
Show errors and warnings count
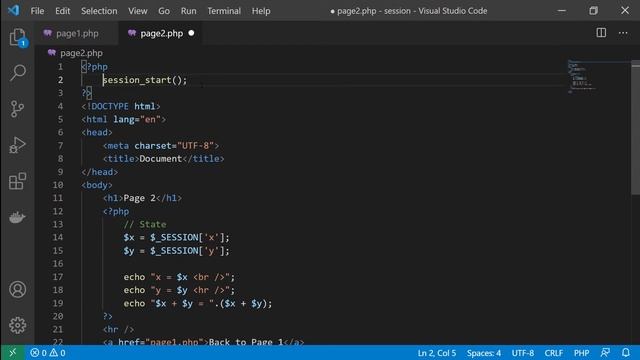tap(48, 353)
